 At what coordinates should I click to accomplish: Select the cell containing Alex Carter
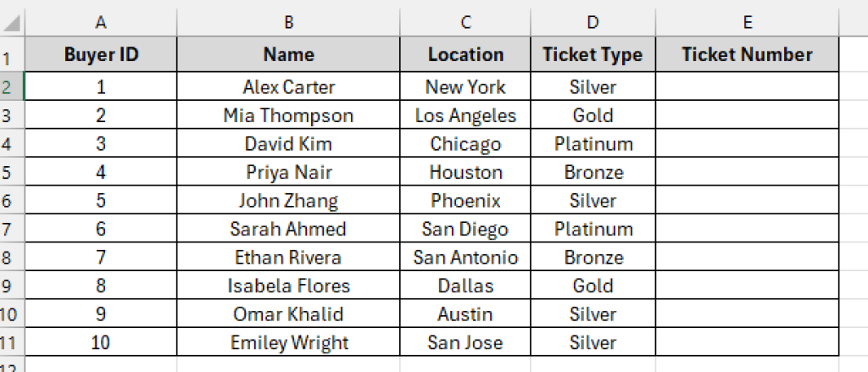pyautogui.click(x=288, y=86)
